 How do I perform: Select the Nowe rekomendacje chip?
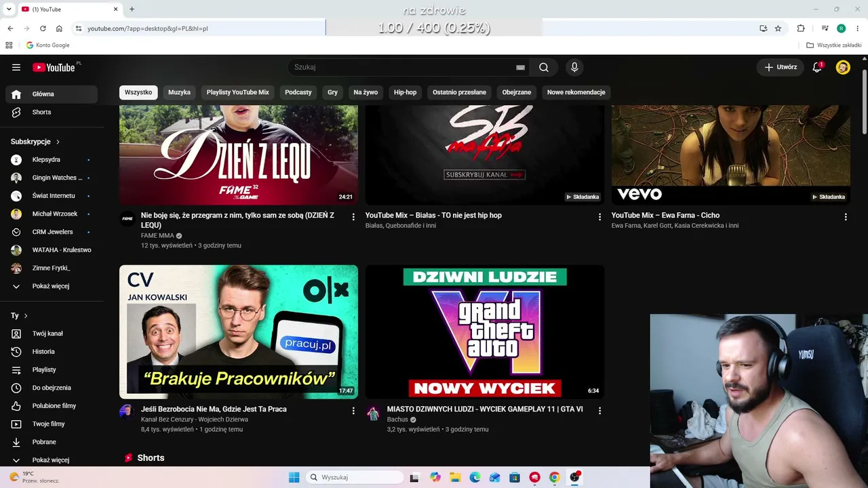click(x=576, y=92)
